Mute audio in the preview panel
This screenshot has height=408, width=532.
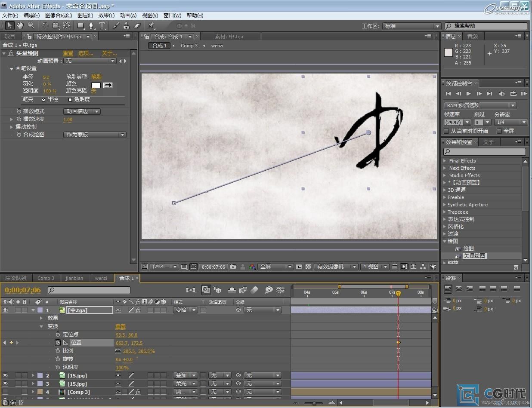tap(501, 93)
